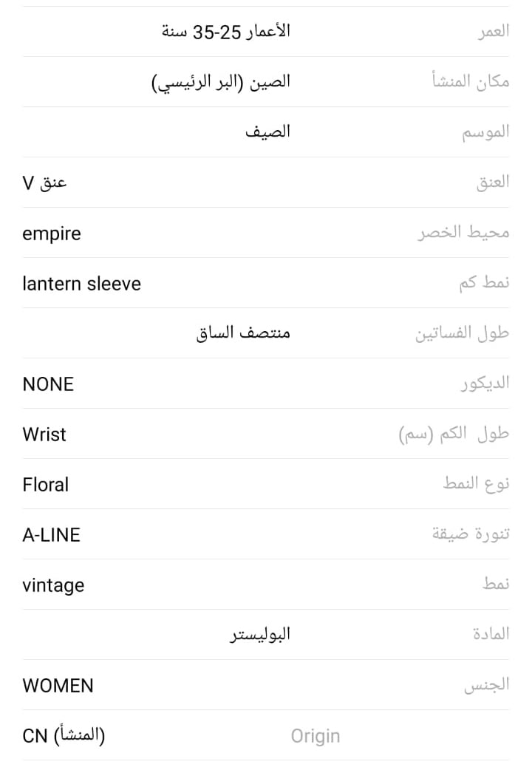
Task: Tap the CN (المنشأ) origin value
Action: pos(64,736)
